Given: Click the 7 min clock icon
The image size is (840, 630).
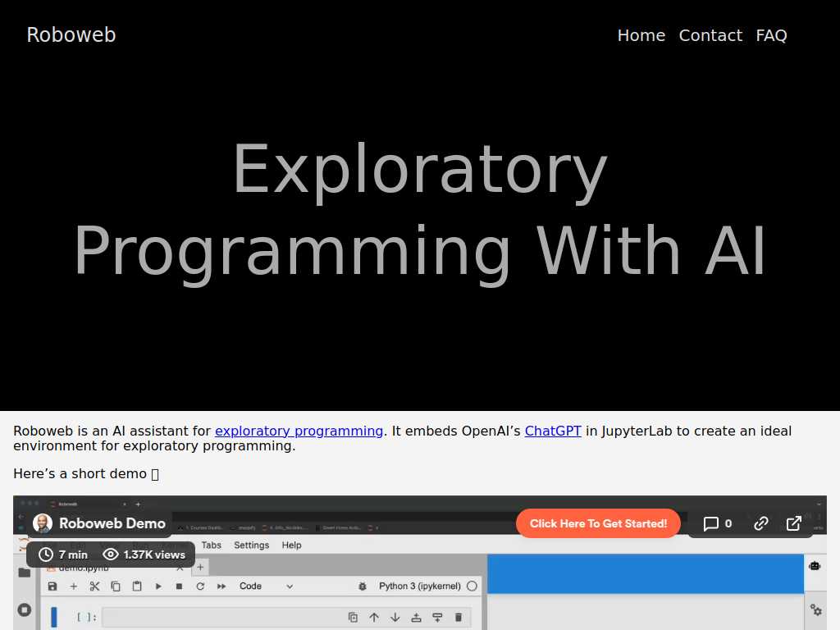Looking at the screenshot, I should coord(46,555).
